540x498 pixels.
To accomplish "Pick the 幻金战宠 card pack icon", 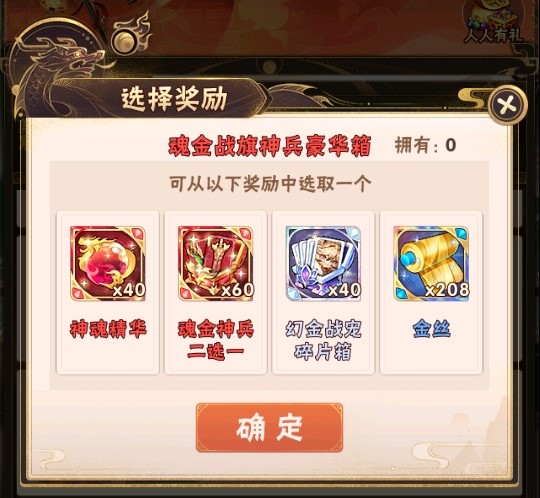I will 323,263.
